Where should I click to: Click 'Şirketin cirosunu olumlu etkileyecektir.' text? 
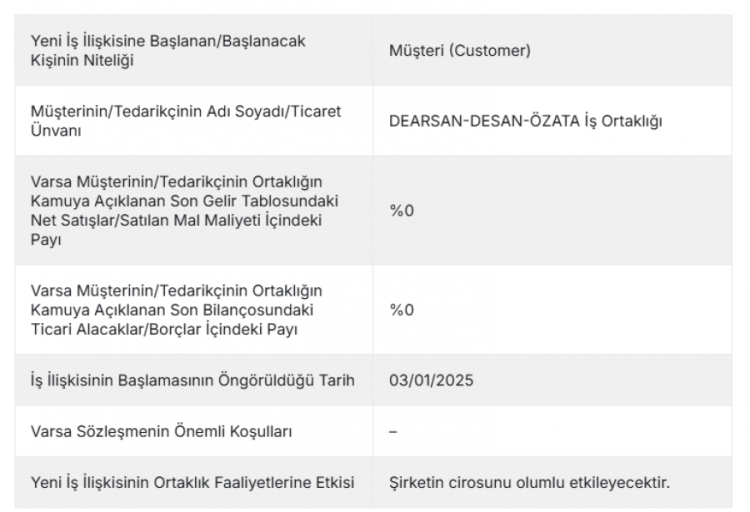click(529, 482)
